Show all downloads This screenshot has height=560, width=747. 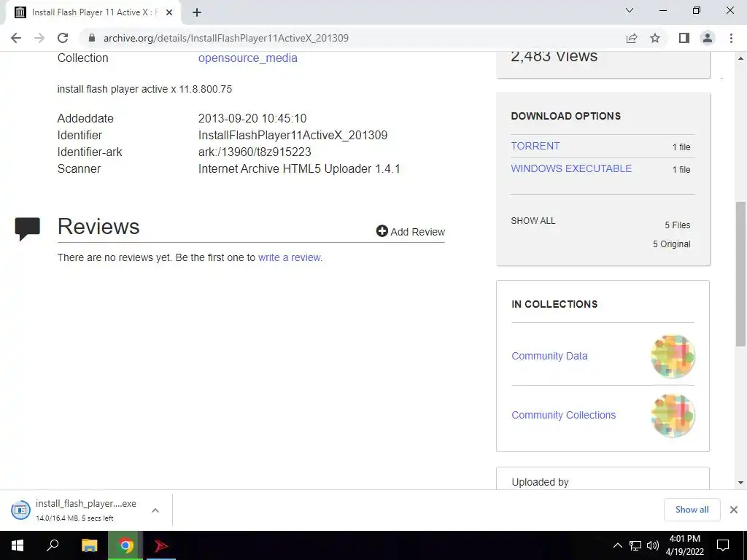(x=692, y=510)
